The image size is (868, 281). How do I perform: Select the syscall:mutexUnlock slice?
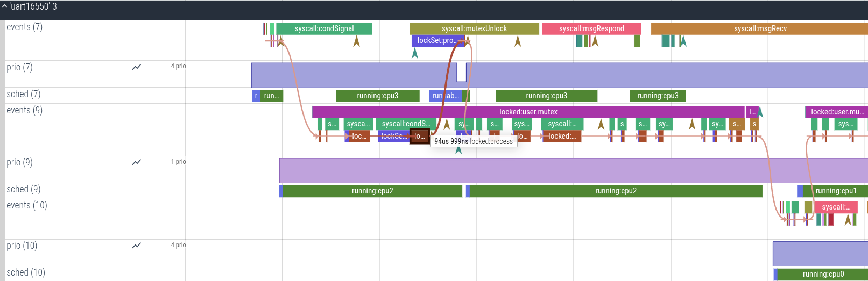click(474, 28)
